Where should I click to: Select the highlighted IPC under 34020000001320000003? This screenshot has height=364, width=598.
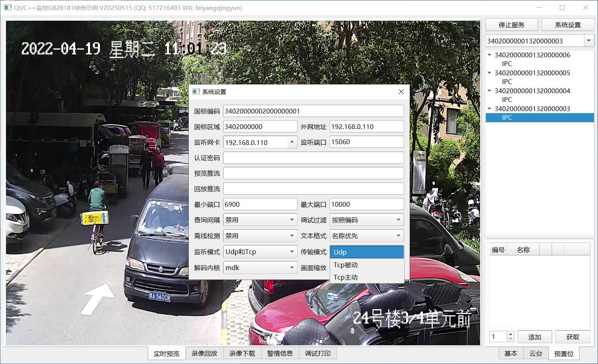[x=540, y=117]
